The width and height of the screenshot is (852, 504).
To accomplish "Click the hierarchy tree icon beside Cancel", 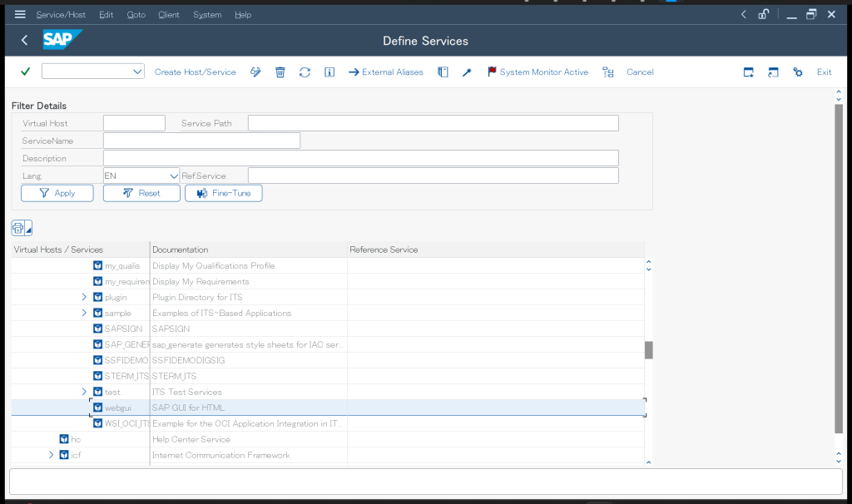I will pos(608,72).
